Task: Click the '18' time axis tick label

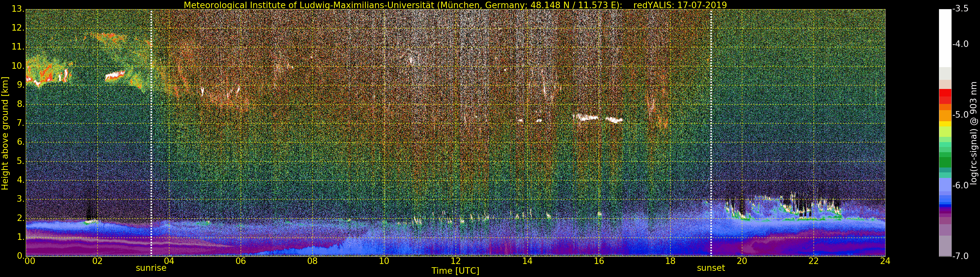Action: [x=670, y=261]
